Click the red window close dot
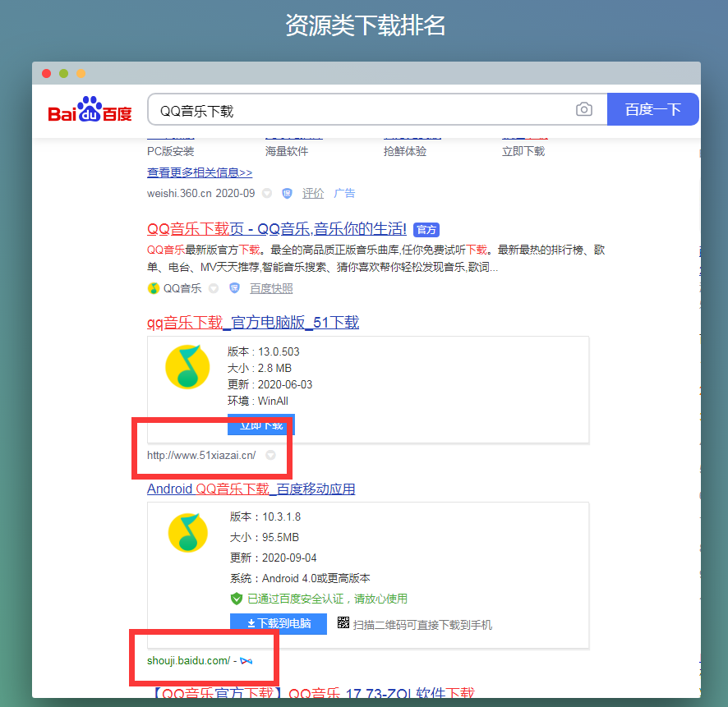Viewport: 728px width, 707px height. pos(47,73)
